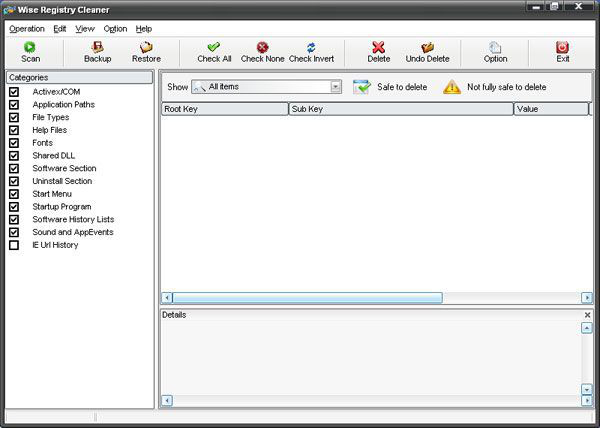600x428 pixels.
Task: Toggle the Shared DLL checkbox
Action: click(14, 156)
